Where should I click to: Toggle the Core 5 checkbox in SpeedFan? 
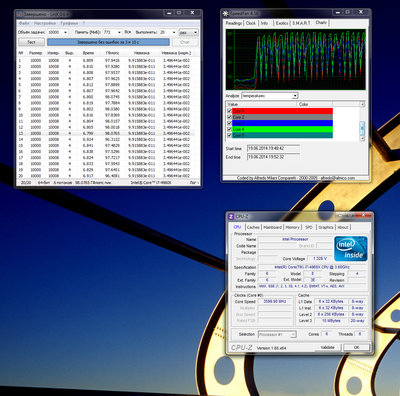[x=229, y=135]
